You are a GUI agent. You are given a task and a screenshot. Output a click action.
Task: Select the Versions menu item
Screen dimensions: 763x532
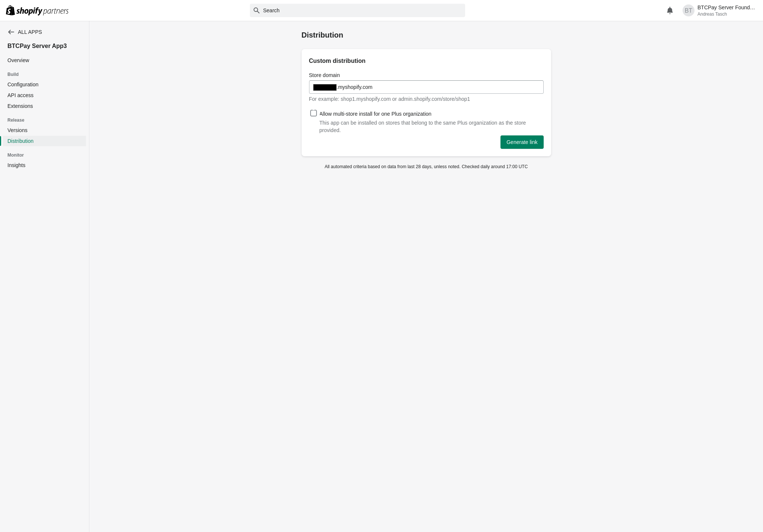point(18,130)
